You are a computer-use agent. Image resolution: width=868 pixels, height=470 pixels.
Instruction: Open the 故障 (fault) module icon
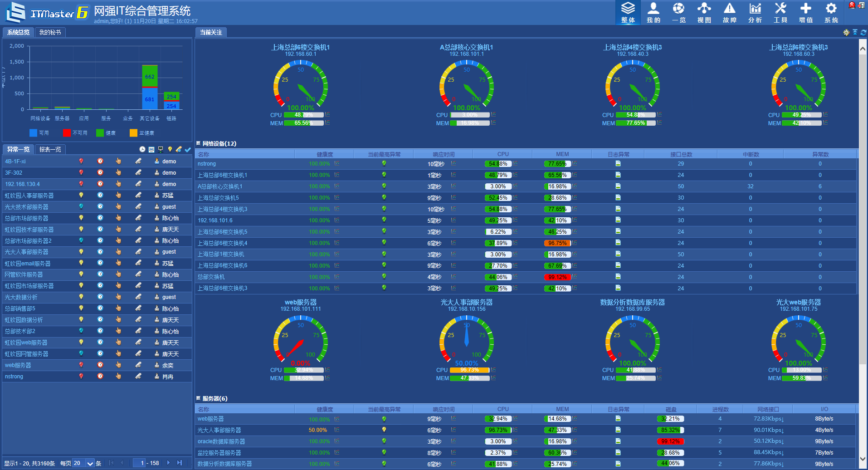tap(729, 12)
